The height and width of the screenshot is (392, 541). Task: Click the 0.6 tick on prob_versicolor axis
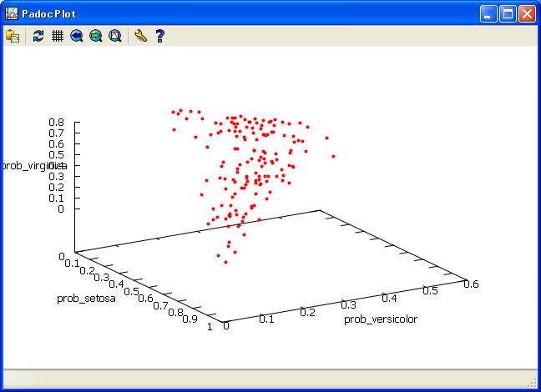[472, 284]
